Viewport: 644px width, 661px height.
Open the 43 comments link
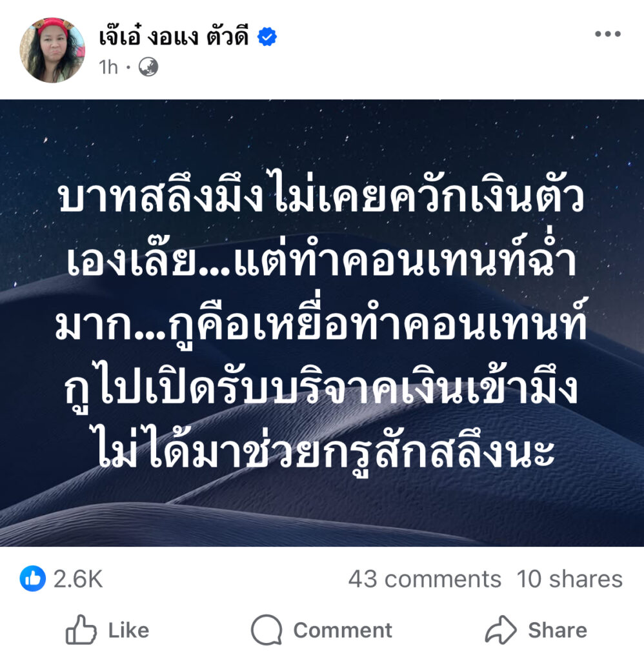coord(425,579)
